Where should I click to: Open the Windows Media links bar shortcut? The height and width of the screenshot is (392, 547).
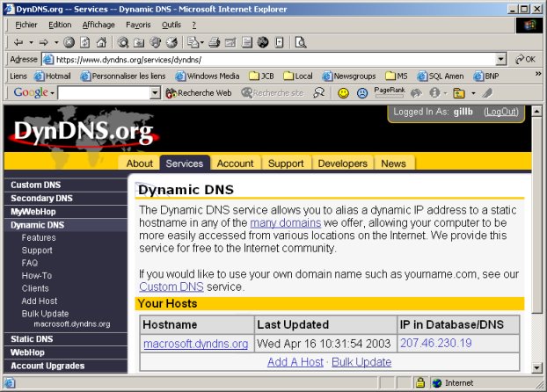208,76
